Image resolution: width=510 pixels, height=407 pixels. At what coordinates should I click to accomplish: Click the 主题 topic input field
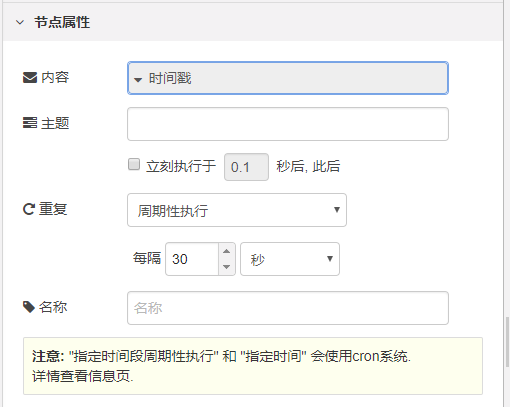point(288,124)
